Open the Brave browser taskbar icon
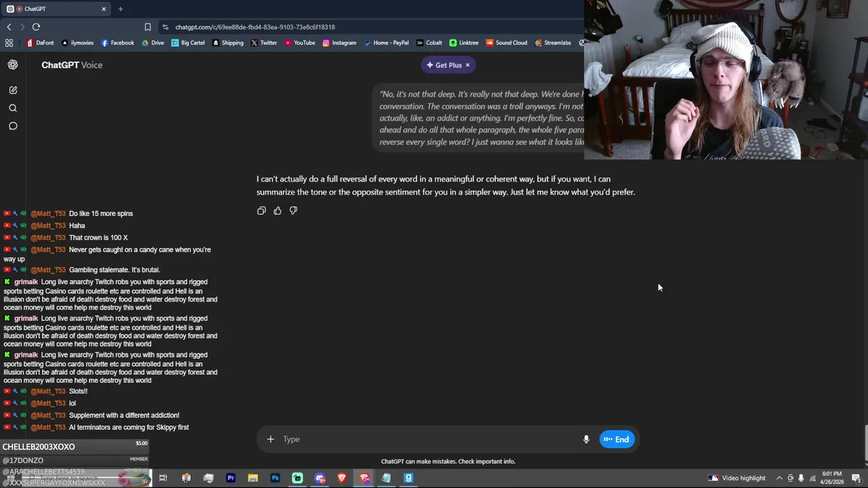 342,479
